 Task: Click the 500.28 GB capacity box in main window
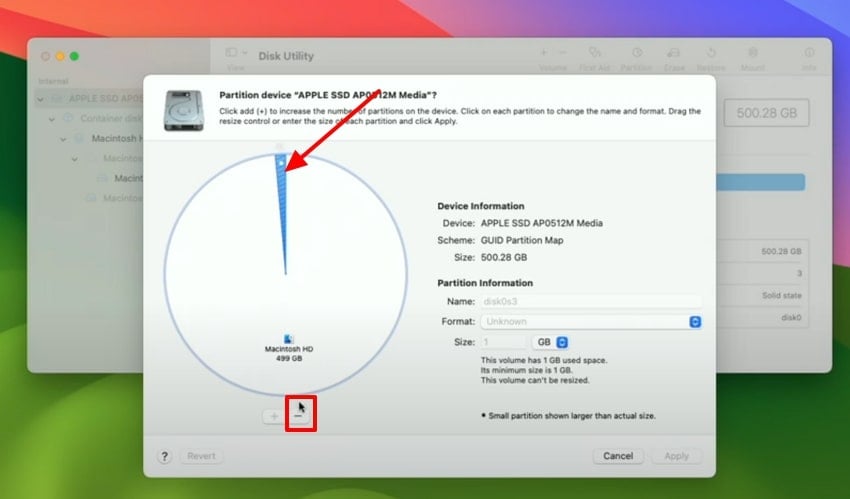pyautogui.click(x=767, y=113)
